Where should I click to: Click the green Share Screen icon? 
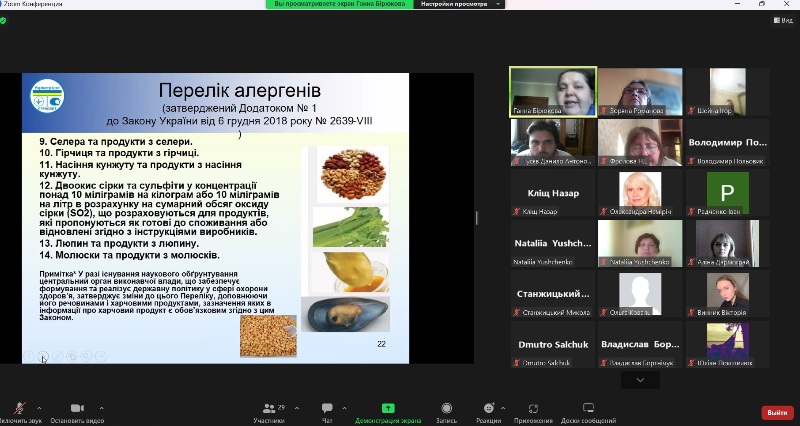pyautogui.click(x=388, y=408)
